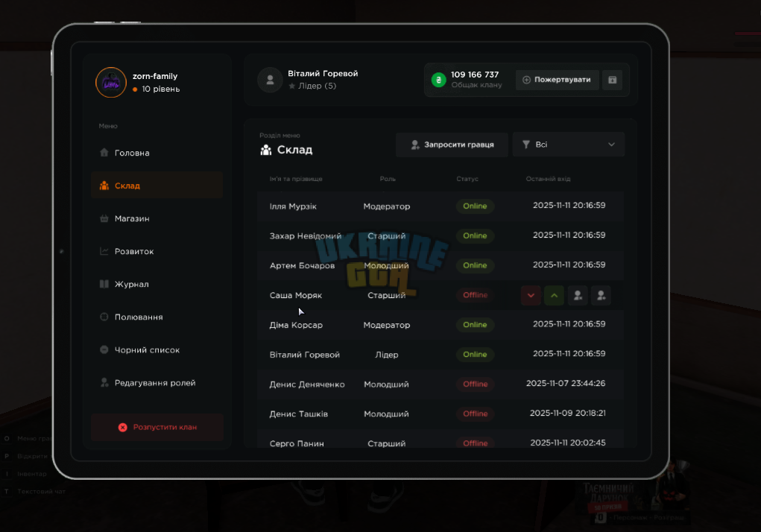Click the Магазин basket icon
This screenshot has height=532, width=761.
pyautogui.click(x=104, y=218)
